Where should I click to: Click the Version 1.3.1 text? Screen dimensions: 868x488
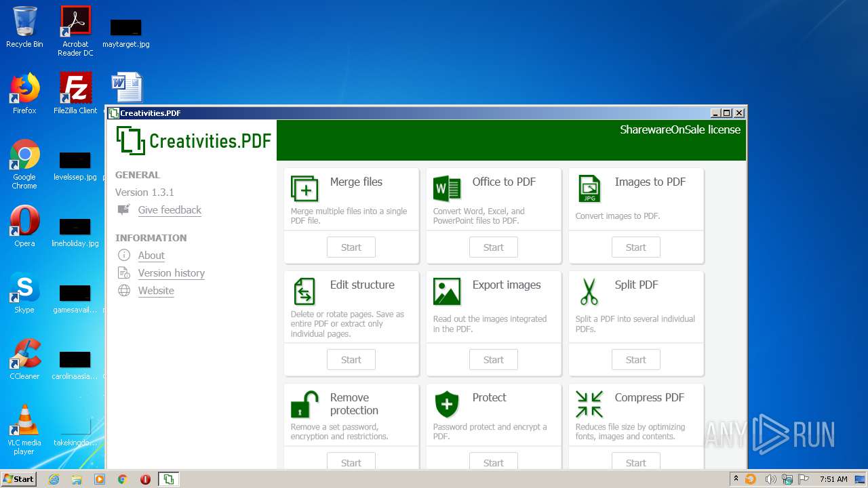(144, 192)
